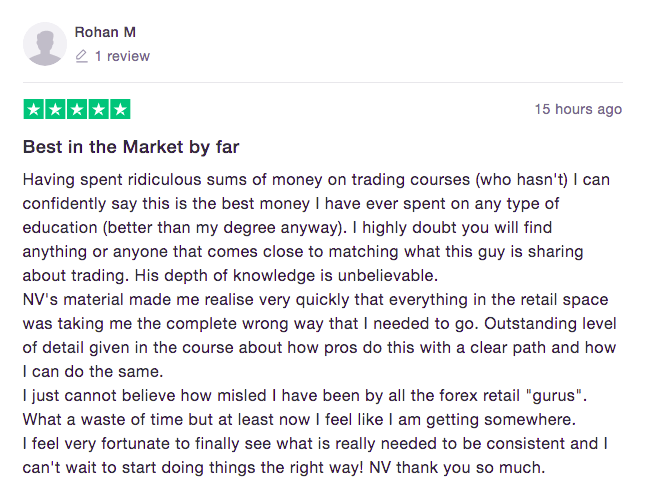Click the "15 hours ago" timestamp
This screenshot has width=646, height=491.
coord(578,109)
